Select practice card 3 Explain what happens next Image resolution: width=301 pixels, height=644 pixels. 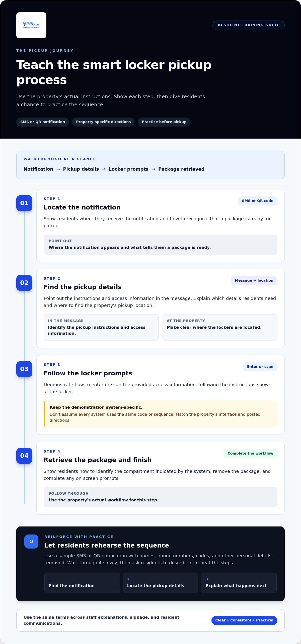(239, 583)
